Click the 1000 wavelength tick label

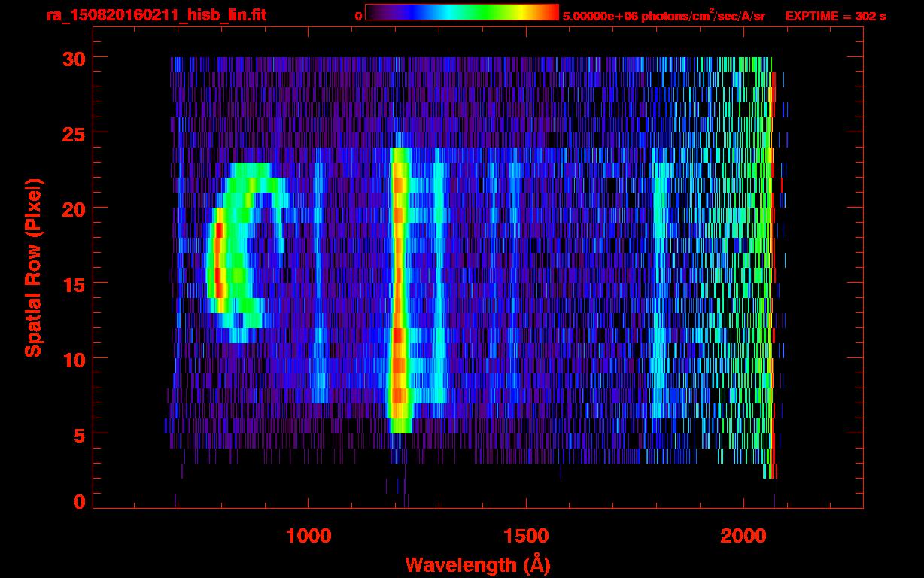[309, 536]
